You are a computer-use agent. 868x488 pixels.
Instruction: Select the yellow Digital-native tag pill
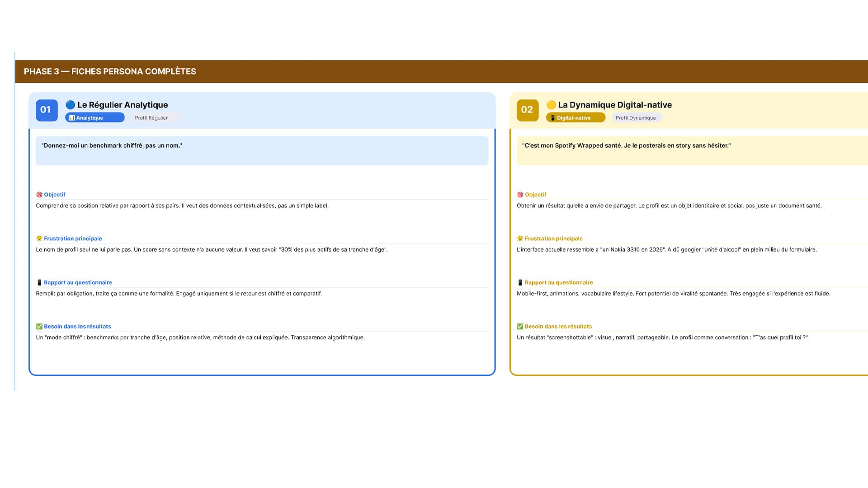(x=576, y=117)
